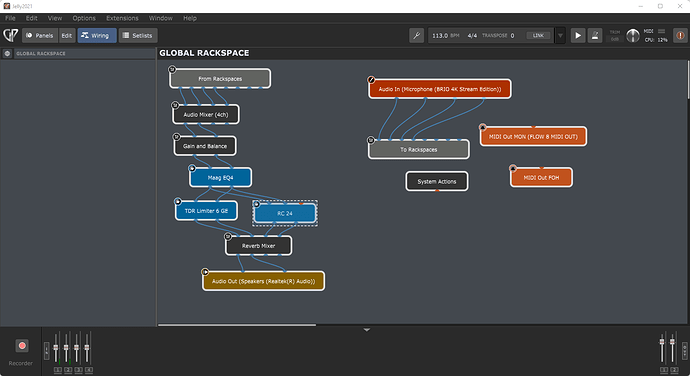Click the Audio In microphone block edit icon
Image resolution: width=690 pixels, height=376 pixels.
pyautogui.click(x=371, y=80)
